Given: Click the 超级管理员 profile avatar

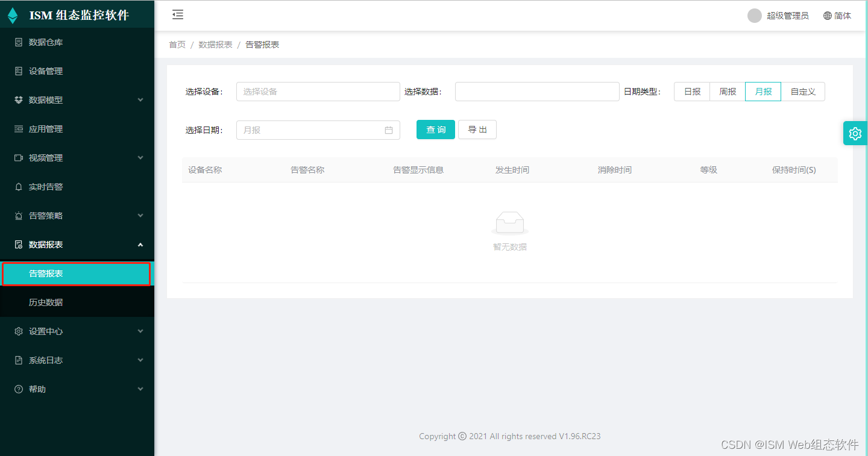Looking at the screenshot, I should point(753,15).
